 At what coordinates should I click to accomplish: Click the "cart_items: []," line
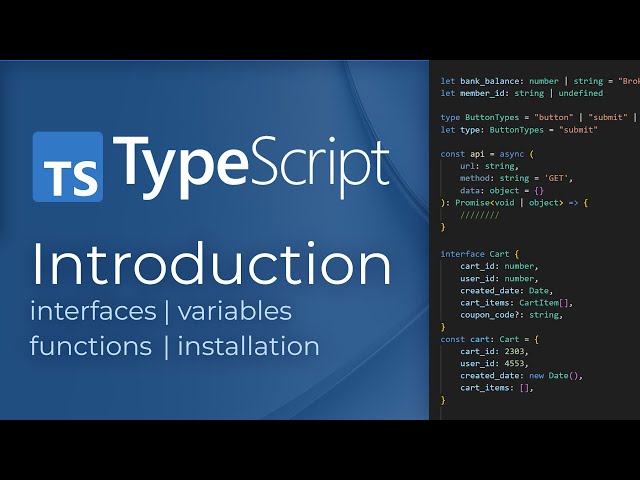[x=497, y=388]
